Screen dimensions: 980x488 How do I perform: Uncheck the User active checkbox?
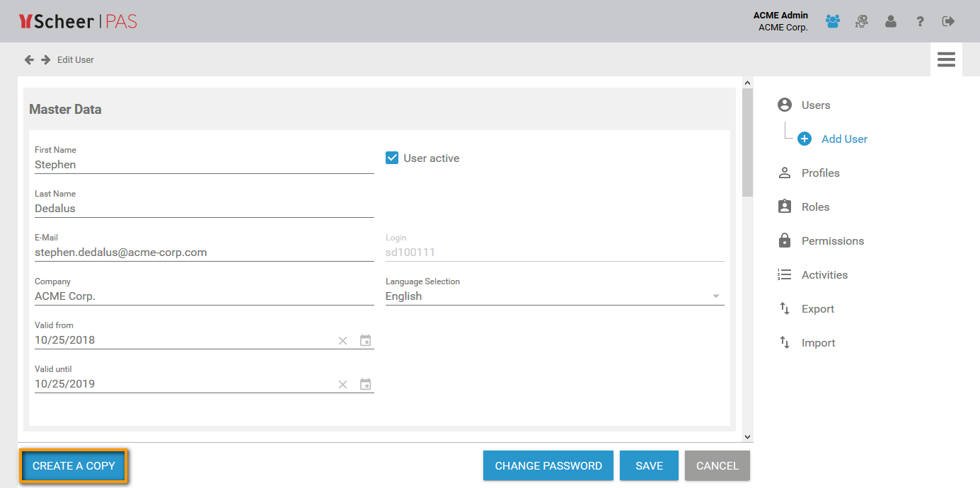point(392,158)
